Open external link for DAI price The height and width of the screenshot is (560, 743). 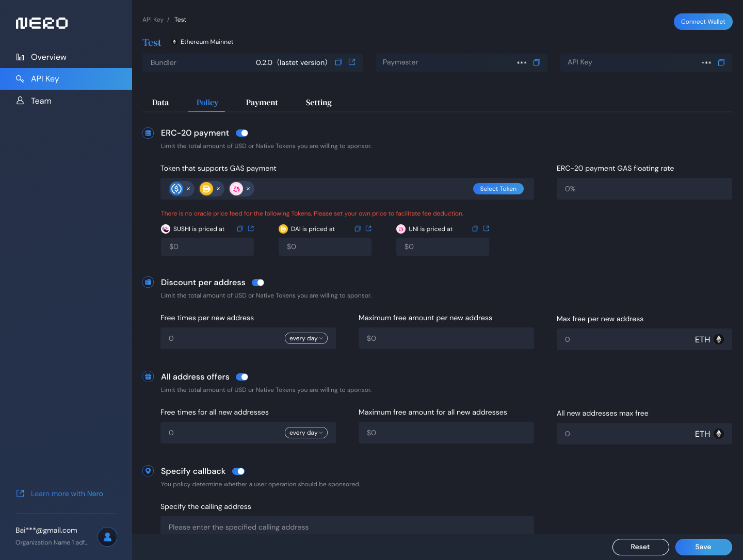point(368,228)
